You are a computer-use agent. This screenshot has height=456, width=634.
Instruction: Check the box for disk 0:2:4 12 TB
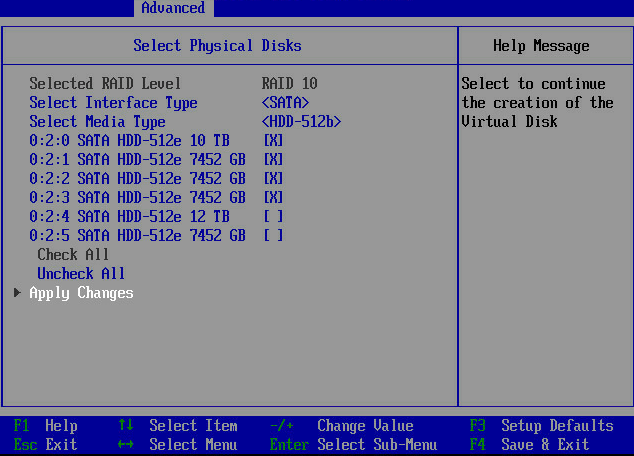(x=273, y=216)
